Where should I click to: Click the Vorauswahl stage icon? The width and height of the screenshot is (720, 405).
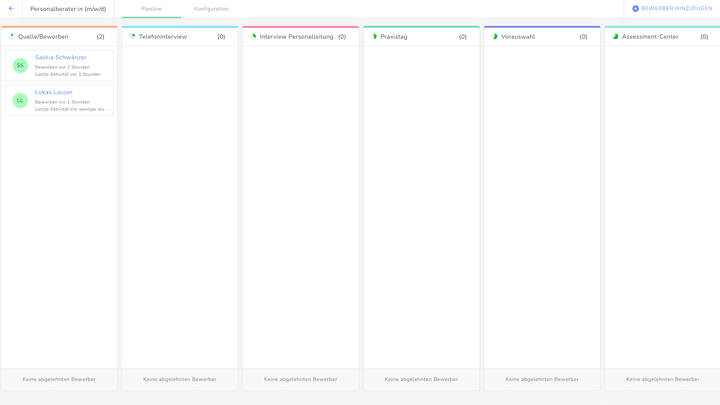click(495, 37)
